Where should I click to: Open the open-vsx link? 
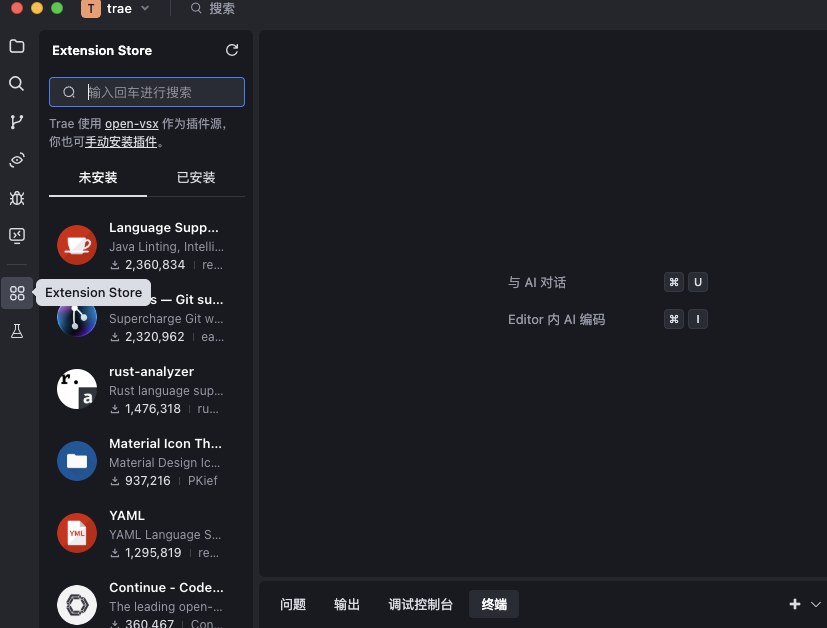131,124
